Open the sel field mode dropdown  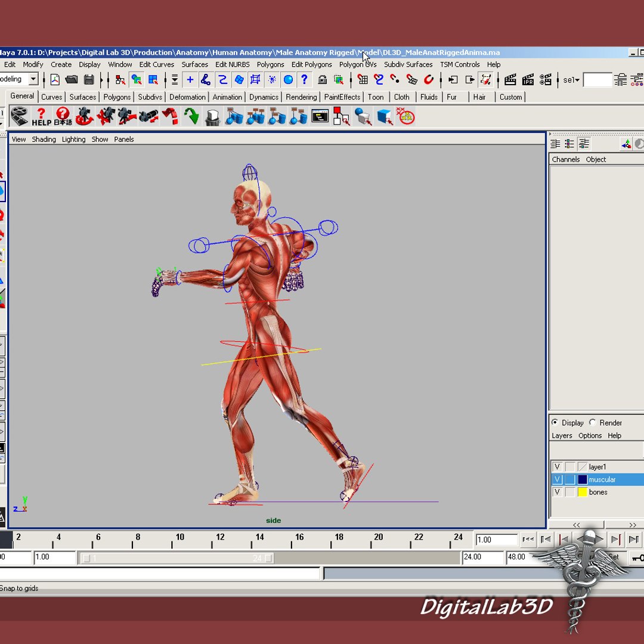point(571,80)
